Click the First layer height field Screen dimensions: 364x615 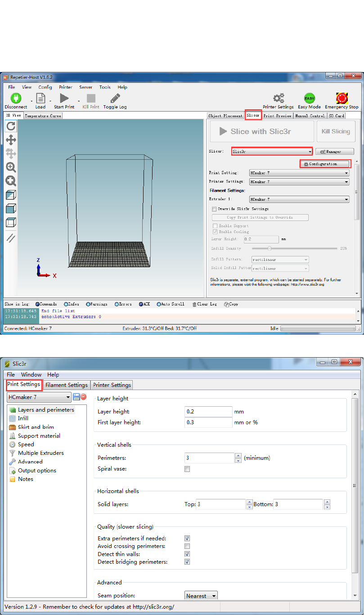coord(208,422)
